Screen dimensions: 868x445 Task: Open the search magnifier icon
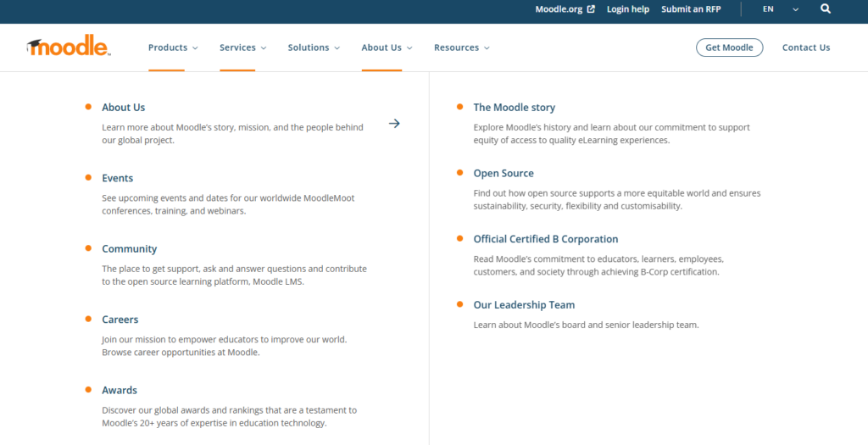(826, 8)
